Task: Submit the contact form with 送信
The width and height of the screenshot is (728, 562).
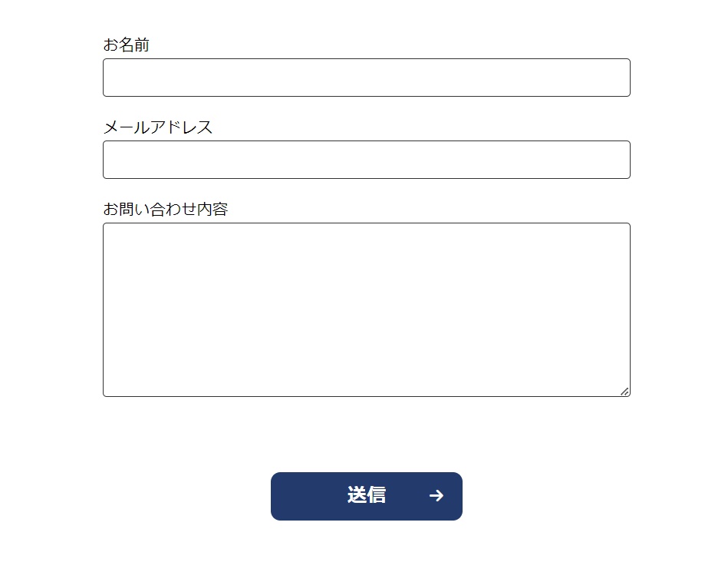Action: click(366, 496)
